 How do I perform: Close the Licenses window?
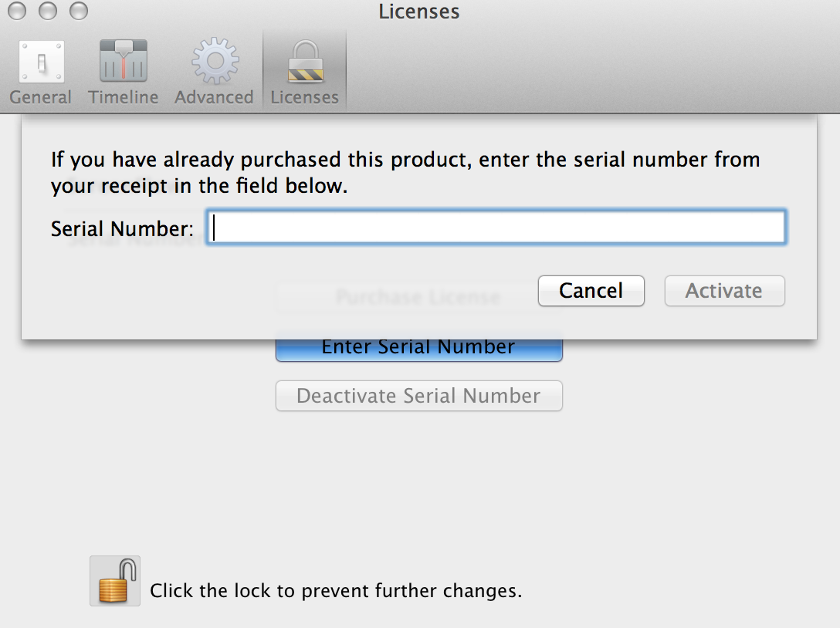pyautogui.click(x=19, y=12)
